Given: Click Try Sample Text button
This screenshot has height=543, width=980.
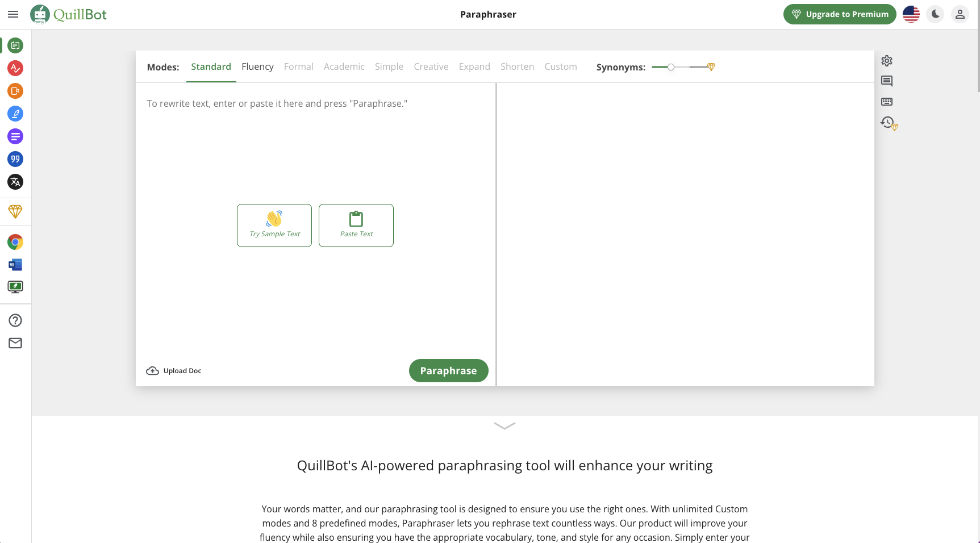Looking at the screenshot, I should tap(274, 225).
